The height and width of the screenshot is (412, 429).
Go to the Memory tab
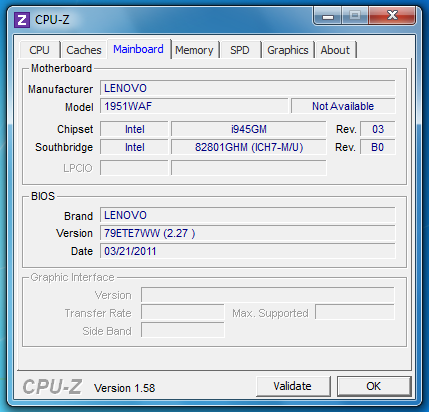(x=194, y=50)
